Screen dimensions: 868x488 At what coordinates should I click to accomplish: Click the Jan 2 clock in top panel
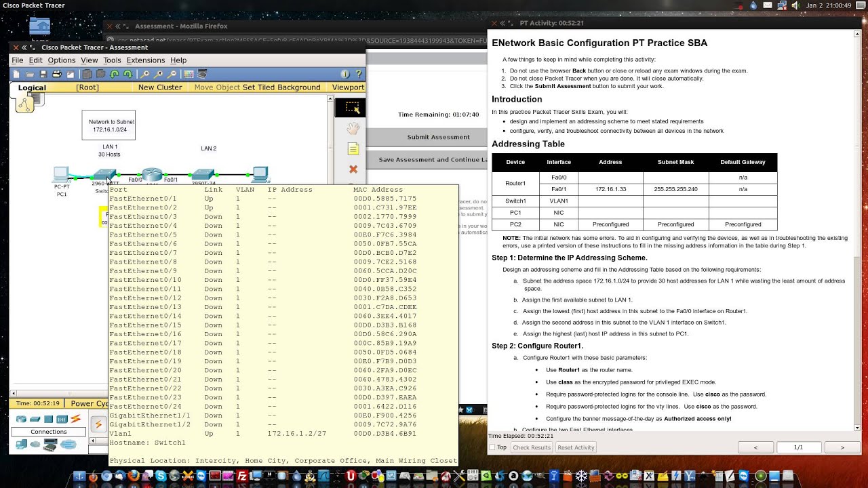(829, 5)
